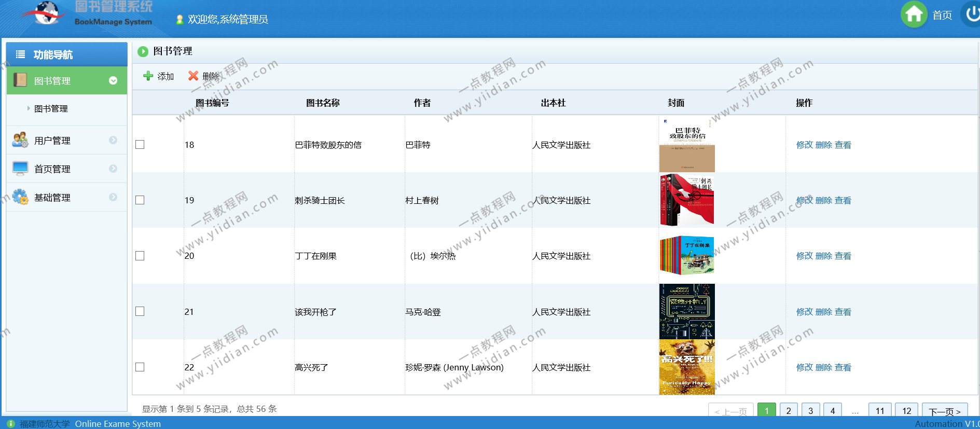Open the 基础管理 menu
The width and height of the screenshot is (980, 429).
tap(67, 197)
